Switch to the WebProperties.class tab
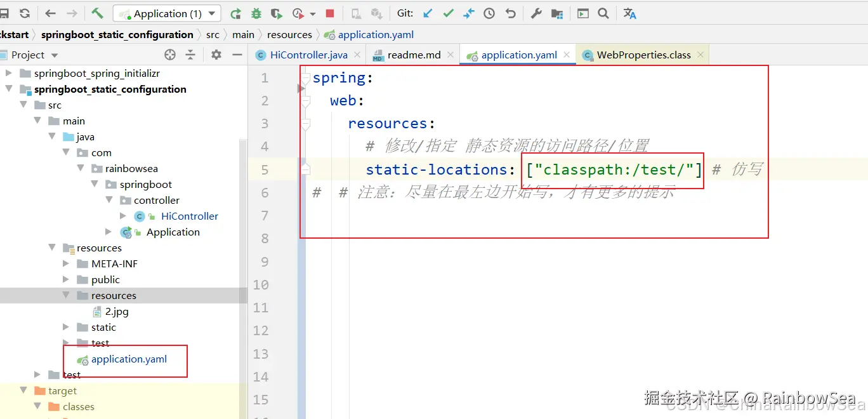 643,55
